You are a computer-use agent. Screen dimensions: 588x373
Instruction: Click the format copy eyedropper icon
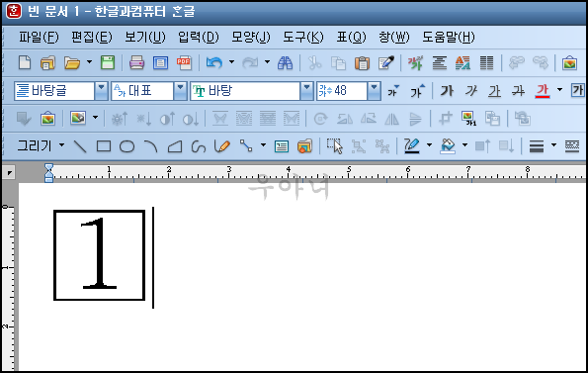tap(386, 62)
